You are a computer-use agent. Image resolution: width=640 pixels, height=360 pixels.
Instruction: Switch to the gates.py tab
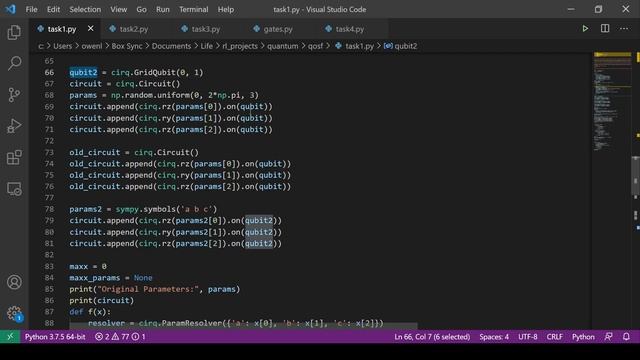point(278,29)
